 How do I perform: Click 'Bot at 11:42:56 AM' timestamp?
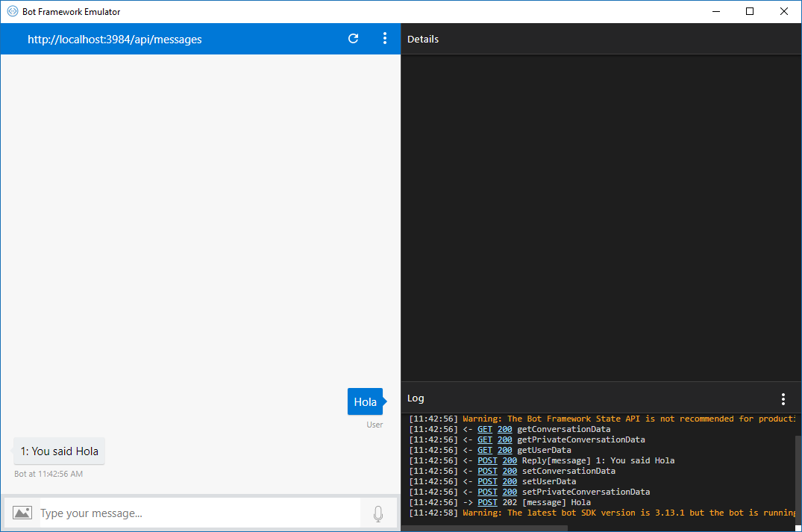48,474
